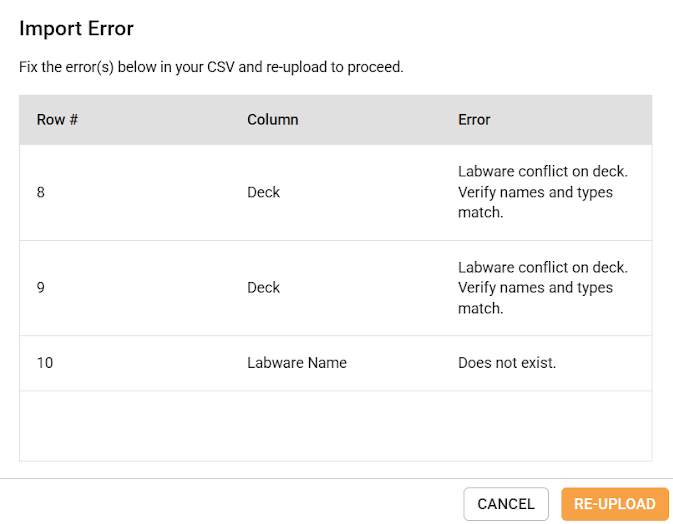
Task: Select row number 9 cell
Action: pyautogui.click(x=41, y=288)
